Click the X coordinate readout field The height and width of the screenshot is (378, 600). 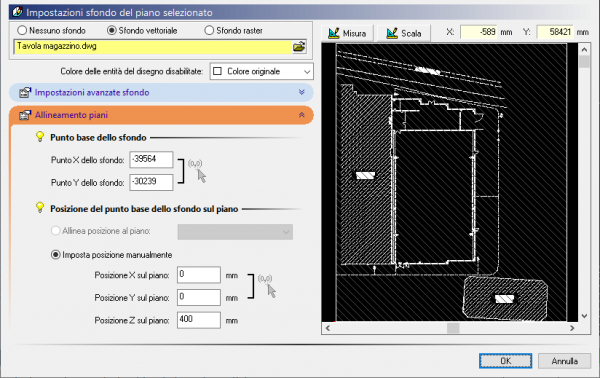(479, 32)
